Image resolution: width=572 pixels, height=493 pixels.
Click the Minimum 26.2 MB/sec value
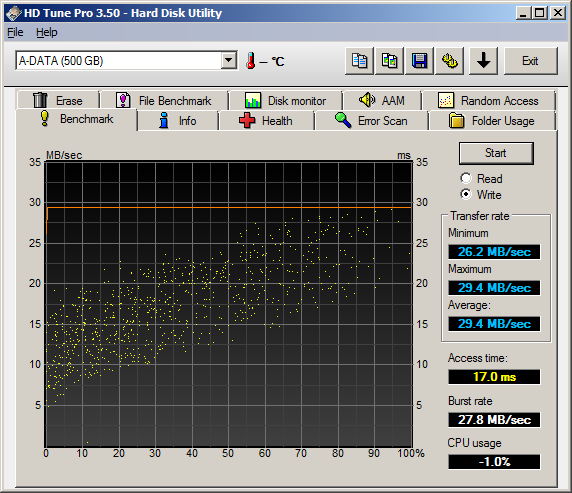point(494,252)
